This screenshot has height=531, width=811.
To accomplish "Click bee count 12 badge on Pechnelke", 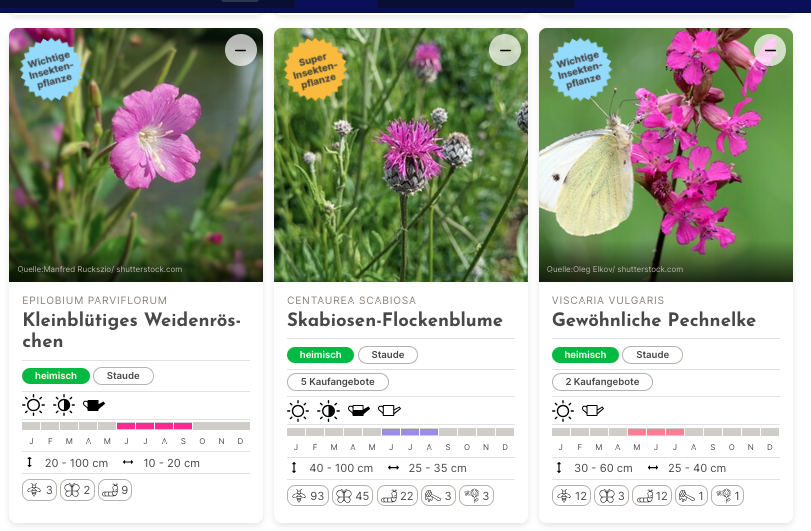I will point(572,496).
